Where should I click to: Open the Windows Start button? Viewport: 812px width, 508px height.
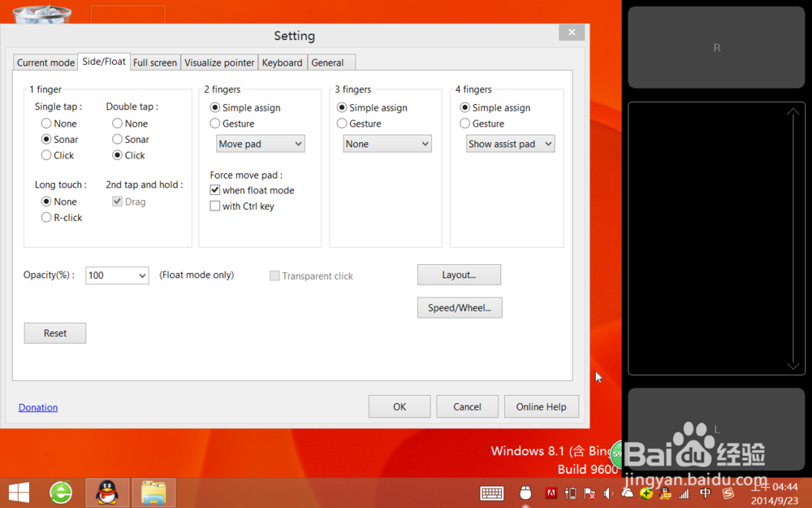[19, 493]
